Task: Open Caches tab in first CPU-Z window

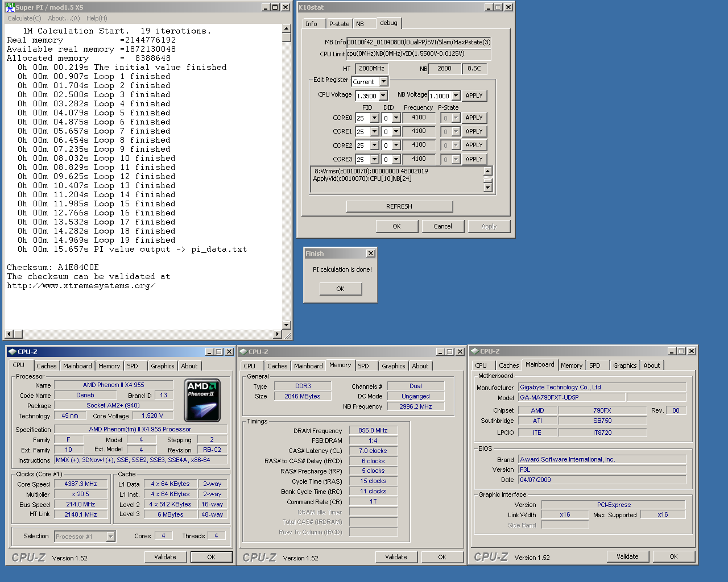Action: 46,366
